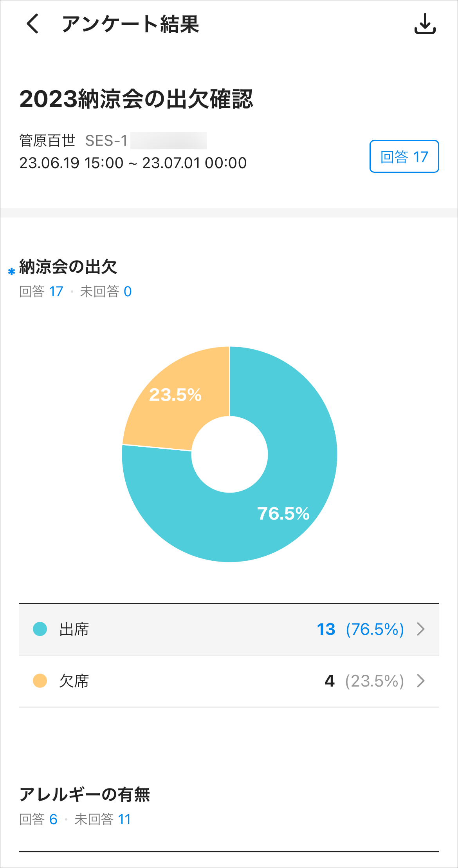Click the teal 出席 color dot
Image resolution: width=458 pixels, height=868 pixels.
(40, 629)
